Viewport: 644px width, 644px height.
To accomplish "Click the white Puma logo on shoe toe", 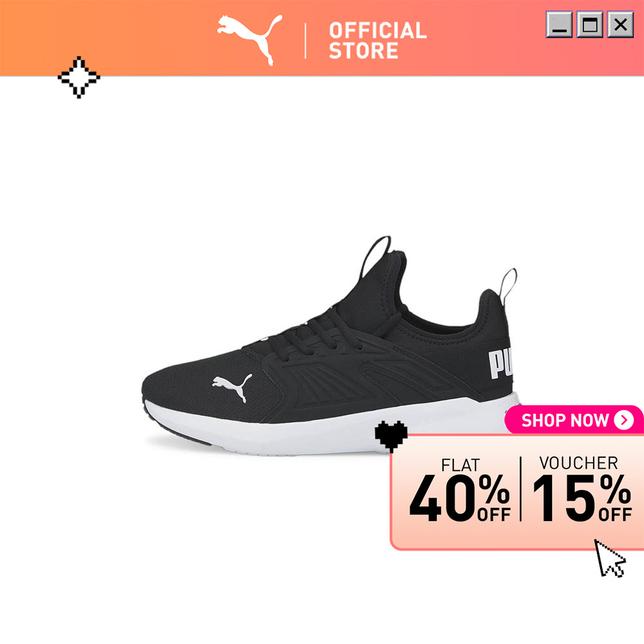I will tap(232, 387).
